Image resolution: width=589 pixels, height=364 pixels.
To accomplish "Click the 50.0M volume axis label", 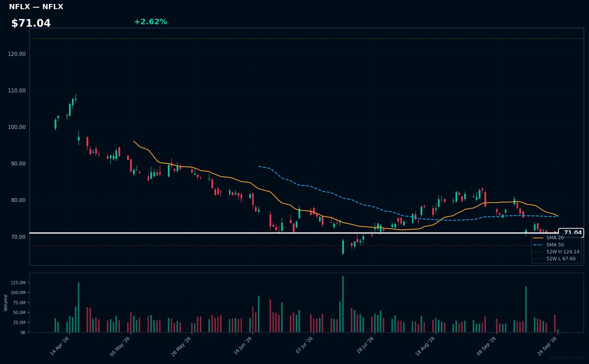I will pyautogui.click(x=18, y=312).
